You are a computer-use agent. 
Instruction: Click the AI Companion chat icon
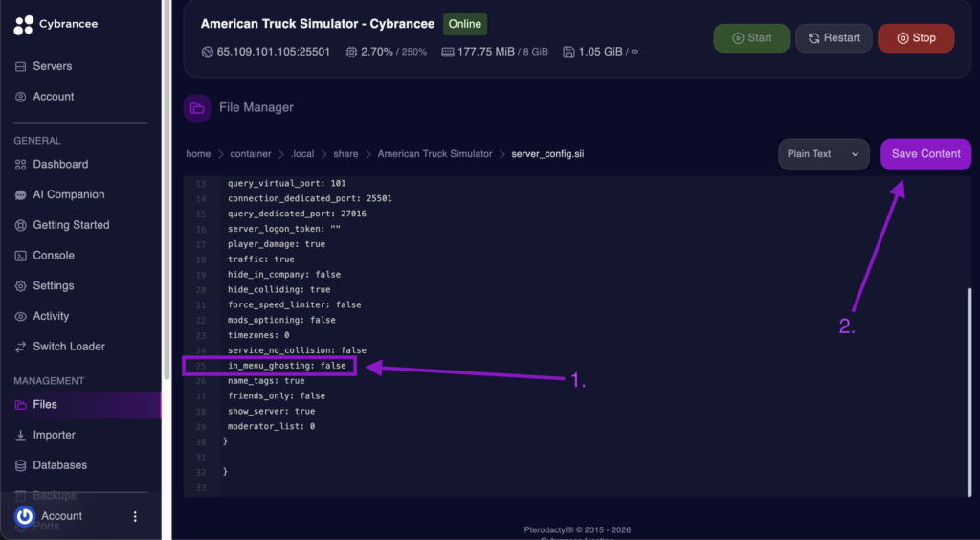pos(21,195)
